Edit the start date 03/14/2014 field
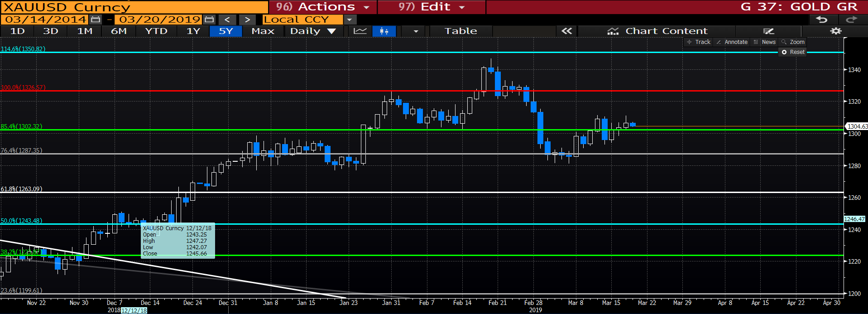868x314 pixels. pyautogui.click(x=45, y=19)
